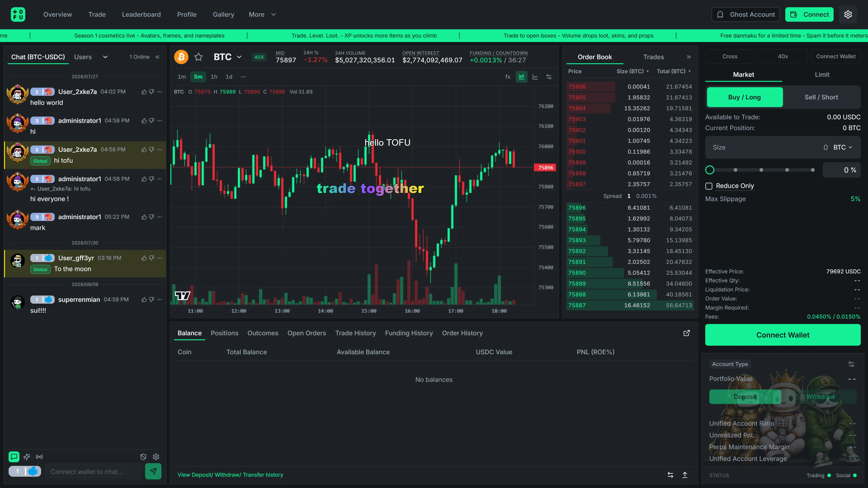The image size is (868, 488).
Task: Pop out the balance panel
Action: (686, 333)
